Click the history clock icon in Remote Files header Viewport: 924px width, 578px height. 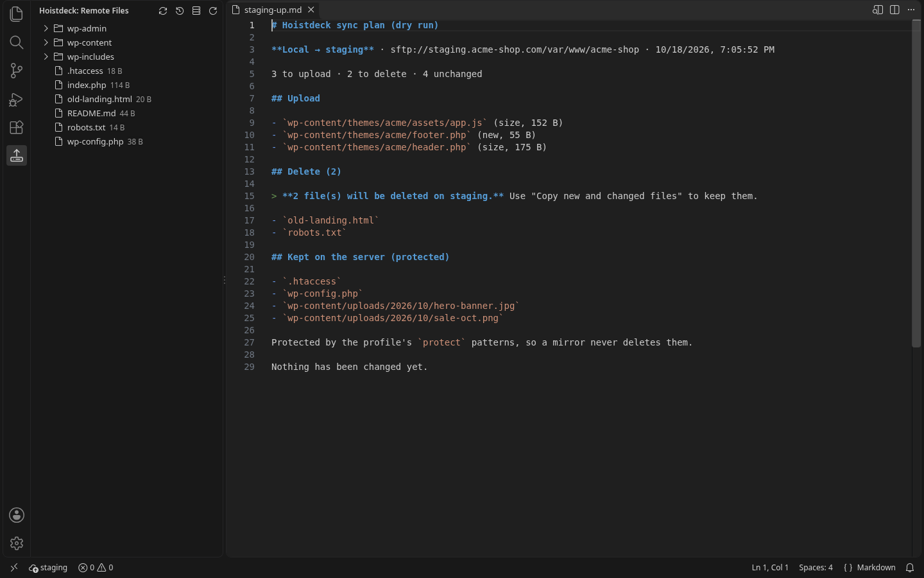pos(180,11)
